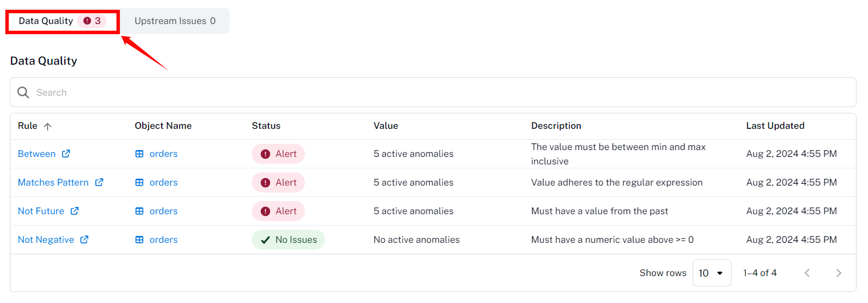Click external link icon beside Not Negative

84,239
